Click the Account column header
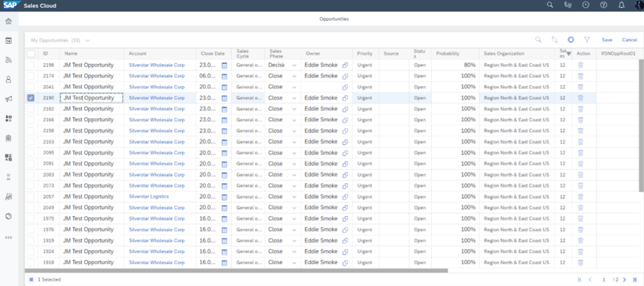This screenshot has height=286, width=644. pyautogui.click(x=160, y=54)
